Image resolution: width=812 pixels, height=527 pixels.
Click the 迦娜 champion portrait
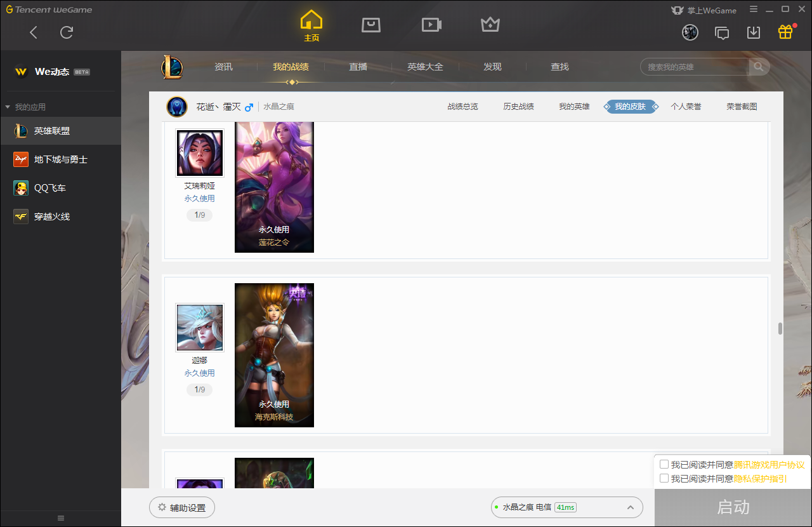click(200, 328)
